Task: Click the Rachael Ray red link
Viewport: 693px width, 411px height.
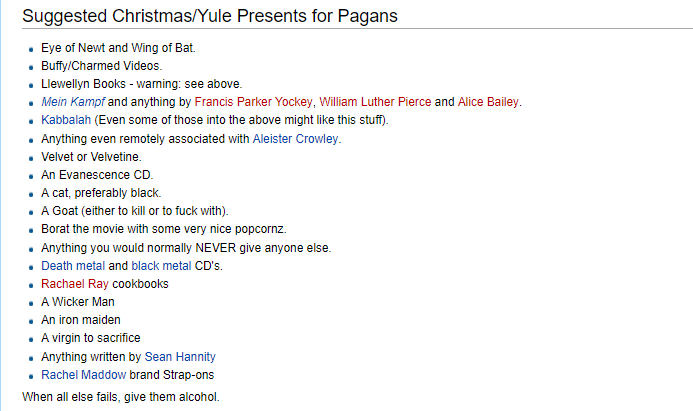Action: pyautogui.click(x=75, y=284)
